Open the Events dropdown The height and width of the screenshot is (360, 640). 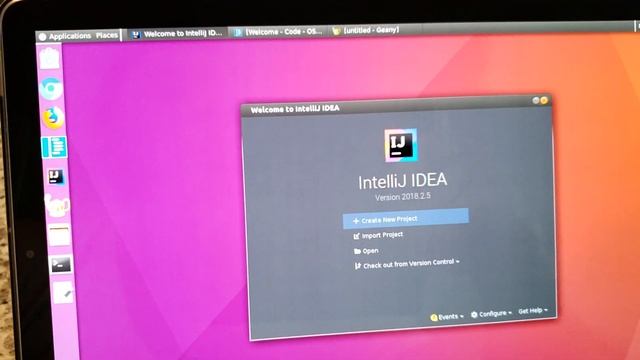tap(447, 317)
